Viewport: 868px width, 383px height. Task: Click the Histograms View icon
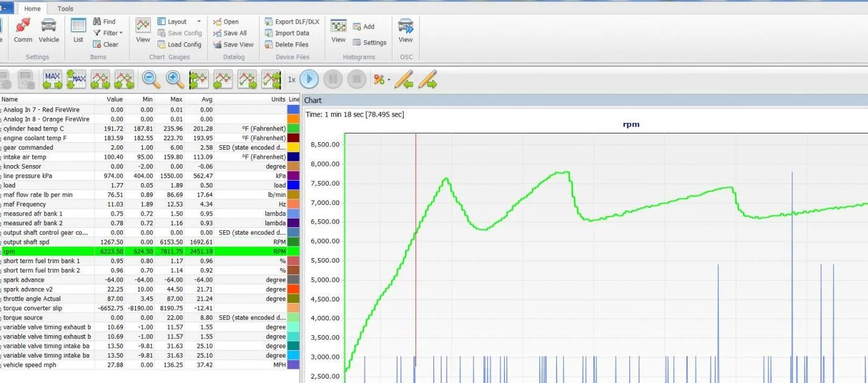tap(339, 30)
